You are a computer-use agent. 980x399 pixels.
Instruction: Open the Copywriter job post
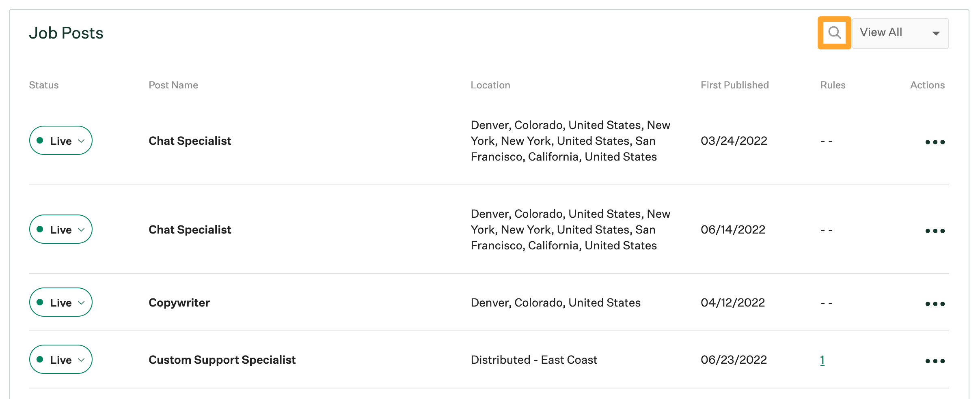pyautogui.click(x=179, y=302)
